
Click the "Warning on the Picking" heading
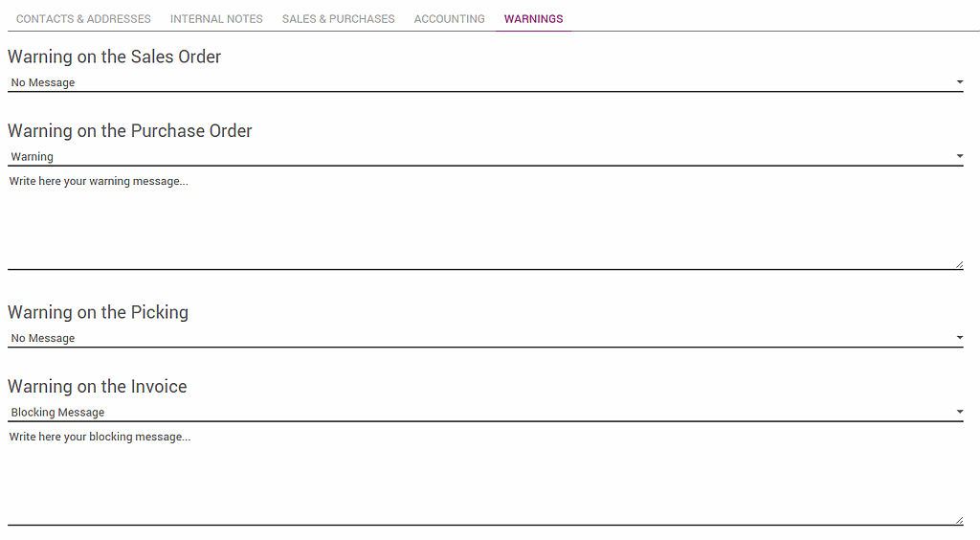coord(98,312)
